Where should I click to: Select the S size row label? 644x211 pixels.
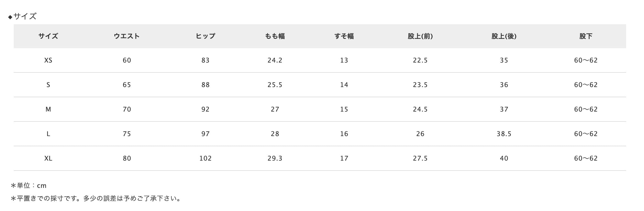[48, 85]
